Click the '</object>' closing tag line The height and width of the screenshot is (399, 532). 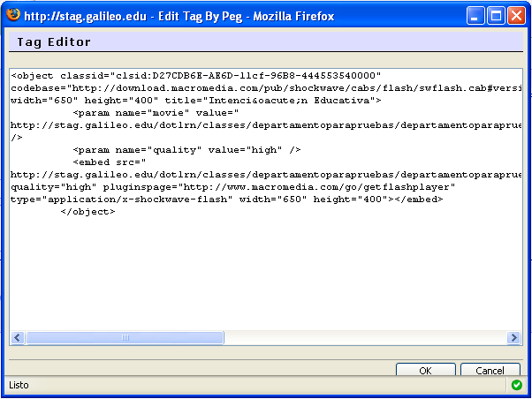[x=87, y=212]
